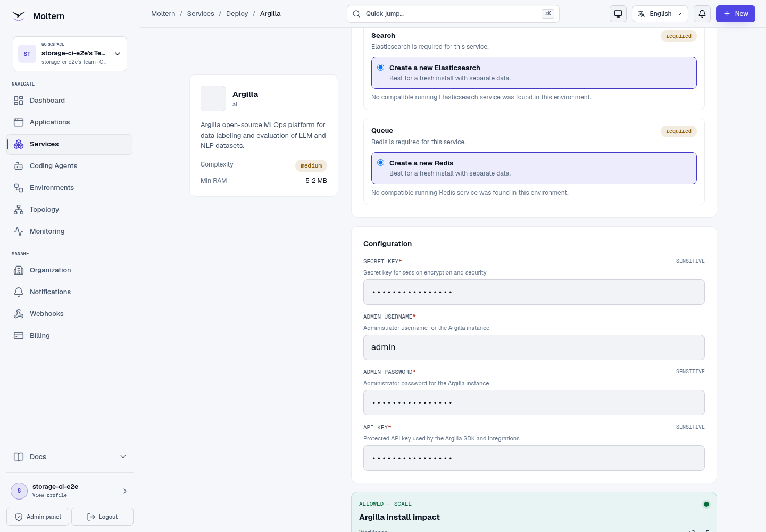
Task: Open Applications menu item
Action: click(69, 122)
